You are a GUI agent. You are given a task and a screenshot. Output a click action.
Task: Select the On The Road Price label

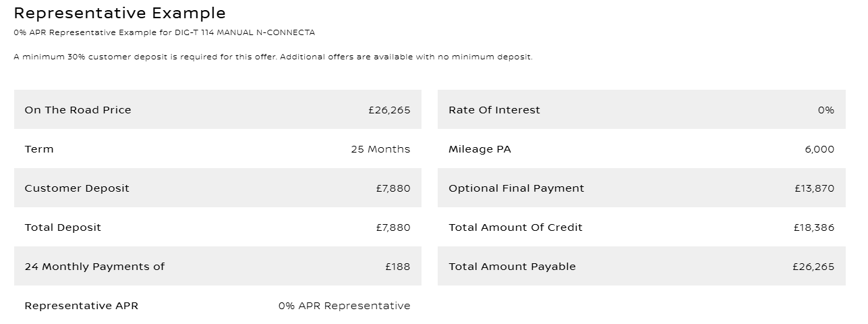(x=78, y=110)
